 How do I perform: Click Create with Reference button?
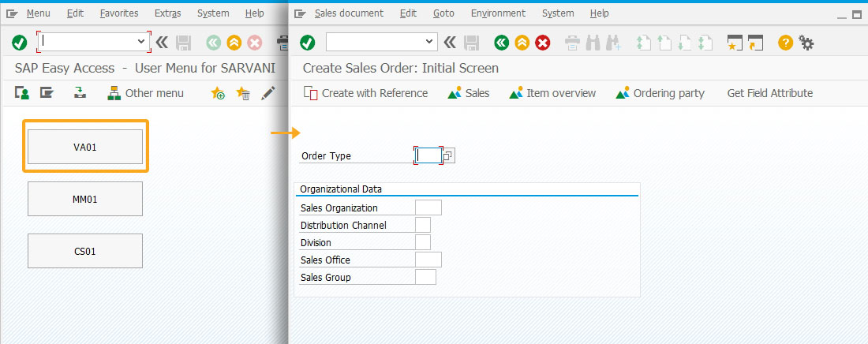[366, 93]
